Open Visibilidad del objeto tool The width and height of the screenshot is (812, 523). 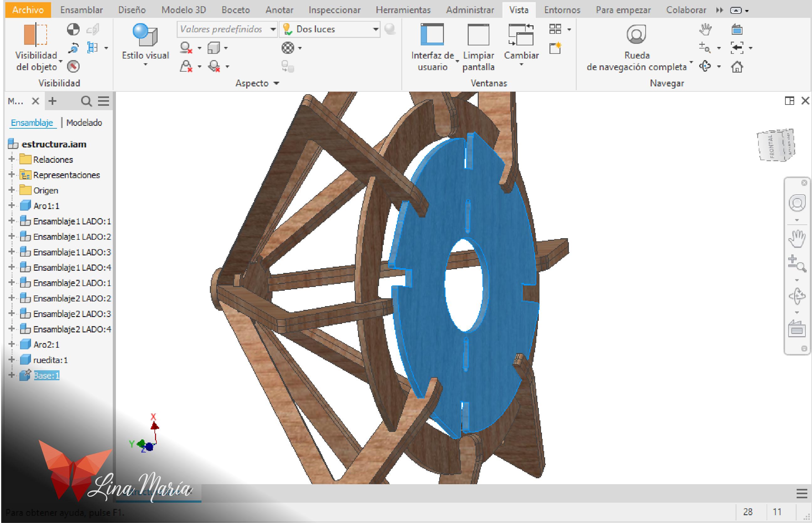[x=36, y=47]
